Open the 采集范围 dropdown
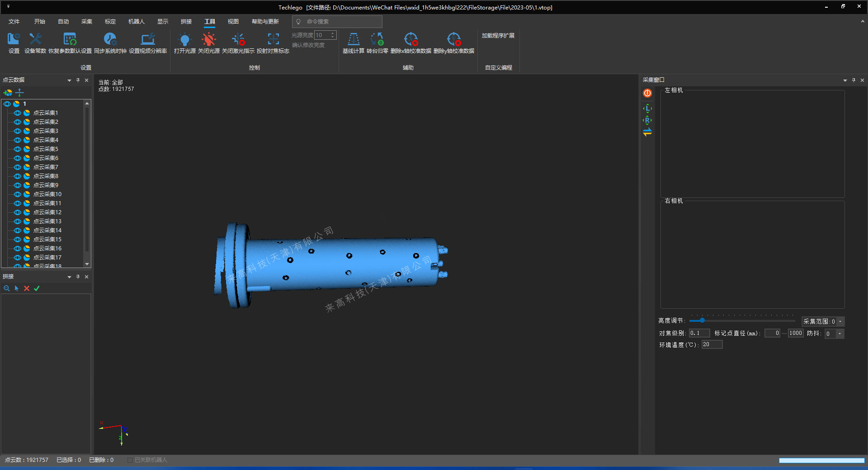 pos(840,322)
